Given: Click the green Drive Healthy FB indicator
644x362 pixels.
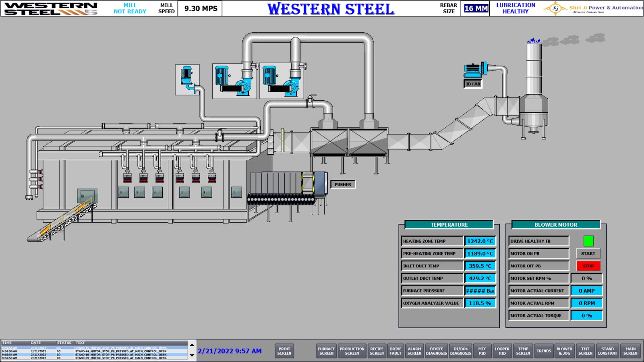Looking at the screenshot, I should [x=588, y=241].
